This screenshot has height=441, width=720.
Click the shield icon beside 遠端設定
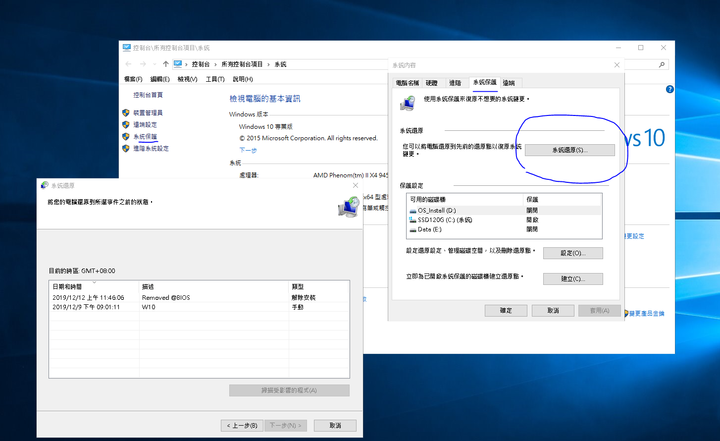tap(126, 124)
